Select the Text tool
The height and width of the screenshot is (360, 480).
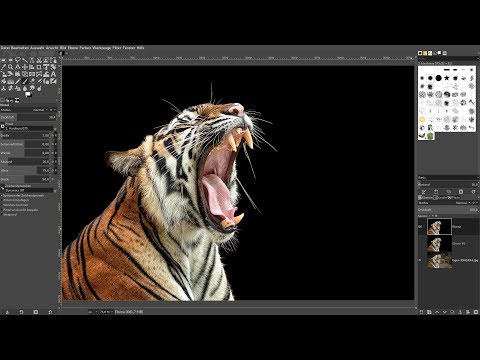point(53,74)
